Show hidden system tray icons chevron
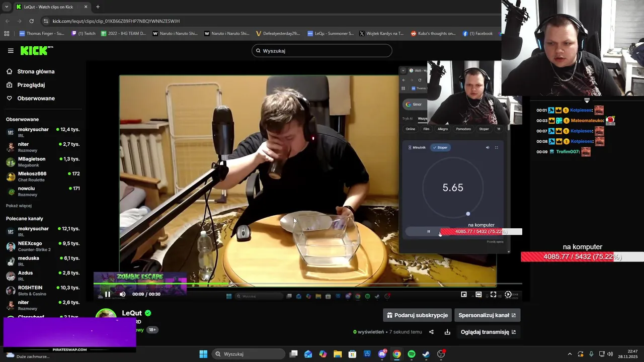The width and height of the screenshot is (644, 362). tap(570, 354)
